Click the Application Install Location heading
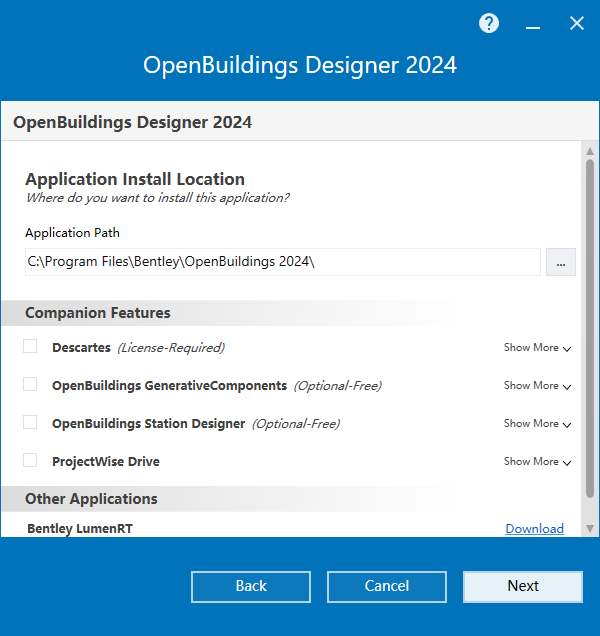Viewport: 600px width, 636px height. pyautogui.click(x=135, y=179)
